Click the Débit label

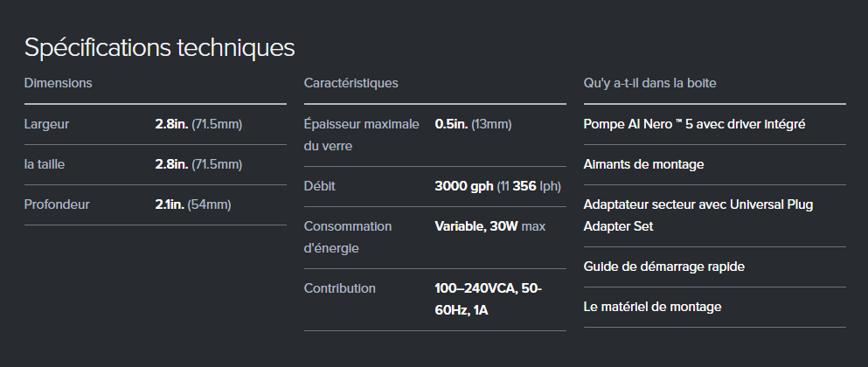pos(319,186)
